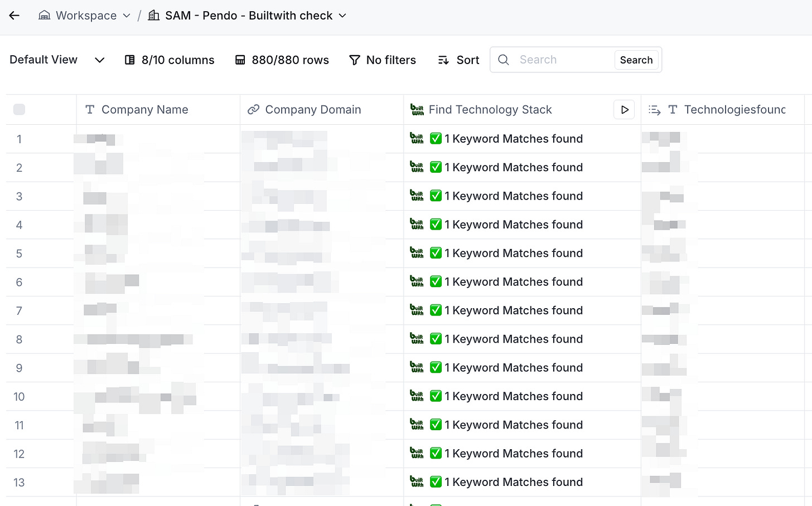Open row 2 Keyword Matches found cell

[x=522, y=167]
